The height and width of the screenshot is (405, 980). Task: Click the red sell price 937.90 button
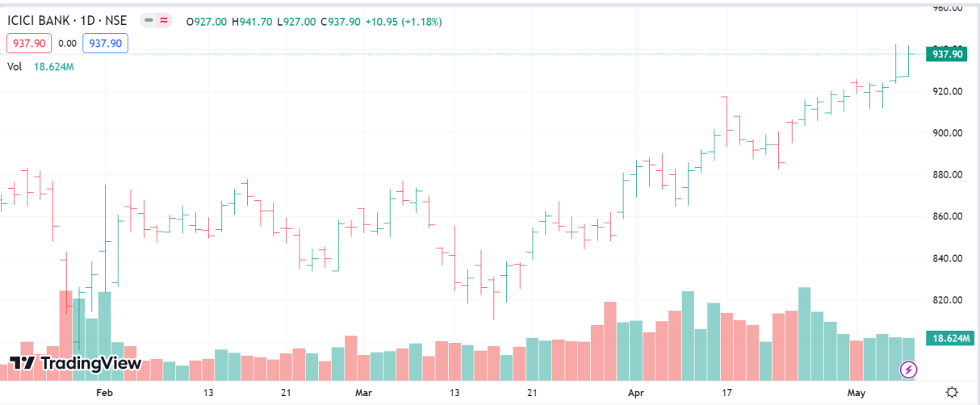click(x=29, y=44)
